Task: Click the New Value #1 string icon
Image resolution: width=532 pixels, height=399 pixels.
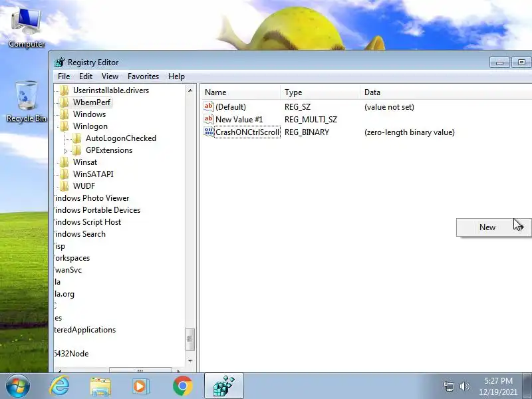Action: [209, 119]
